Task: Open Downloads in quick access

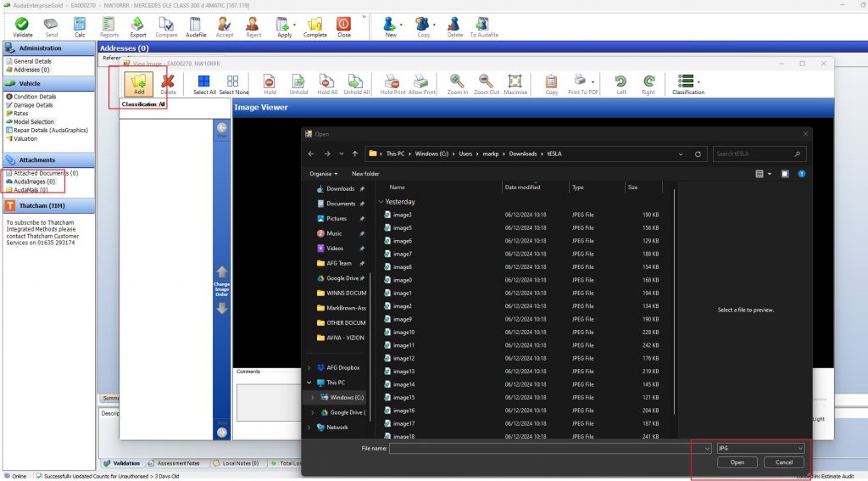Action: 340,188
